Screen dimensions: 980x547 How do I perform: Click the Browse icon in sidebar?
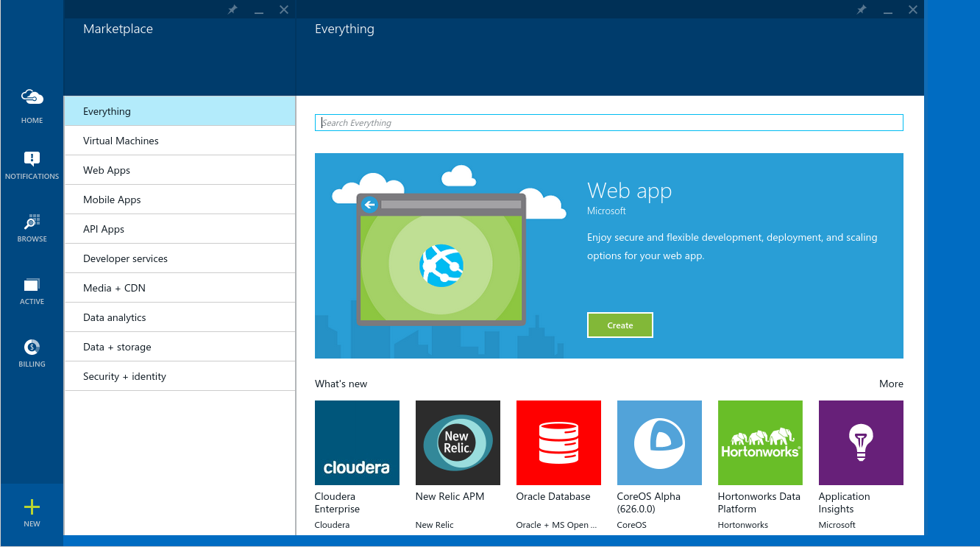[x=32, y=222]
